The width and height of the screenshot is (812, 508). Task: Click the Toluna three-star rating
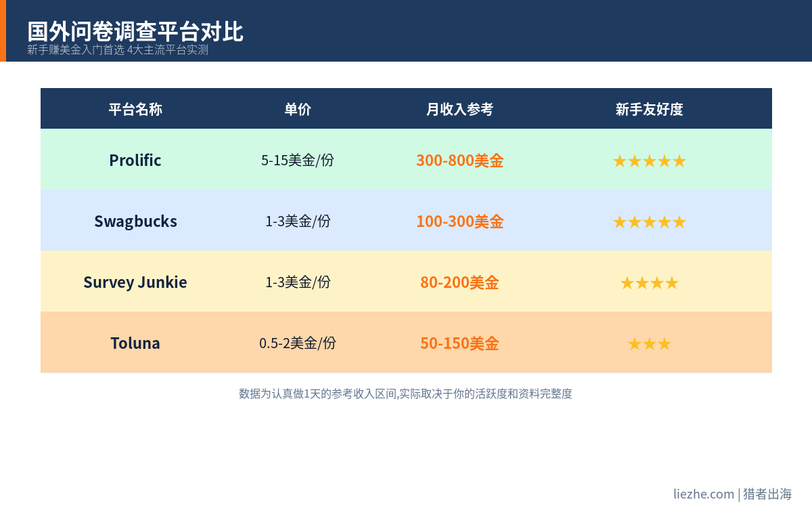[650, 344]
